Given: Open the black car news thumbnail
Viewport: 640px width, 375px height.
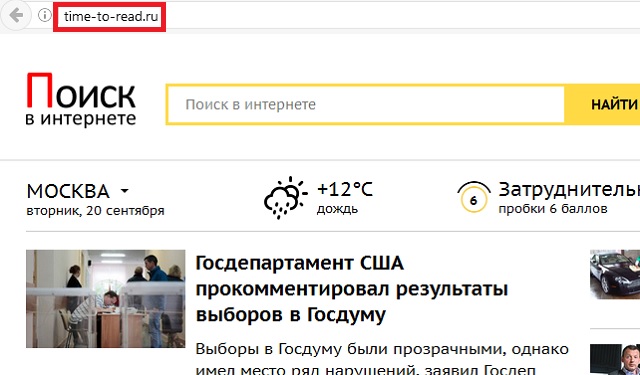Looking at the screenshot, I should pos(615,274).
